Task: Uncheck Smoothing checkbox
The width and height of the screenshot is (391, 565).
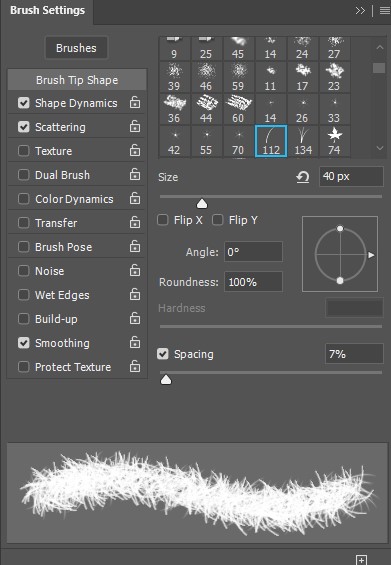Action: (x=24, y=343)
